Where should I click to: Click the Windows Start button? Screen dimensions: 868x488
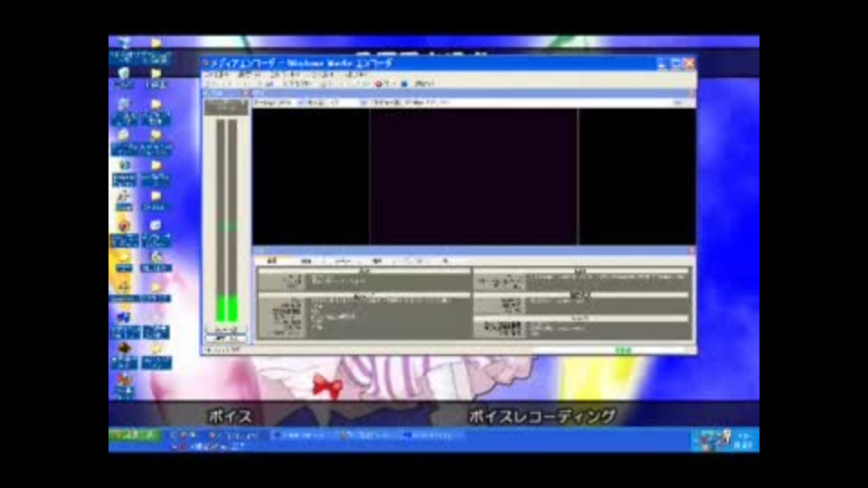click(135, 436)
